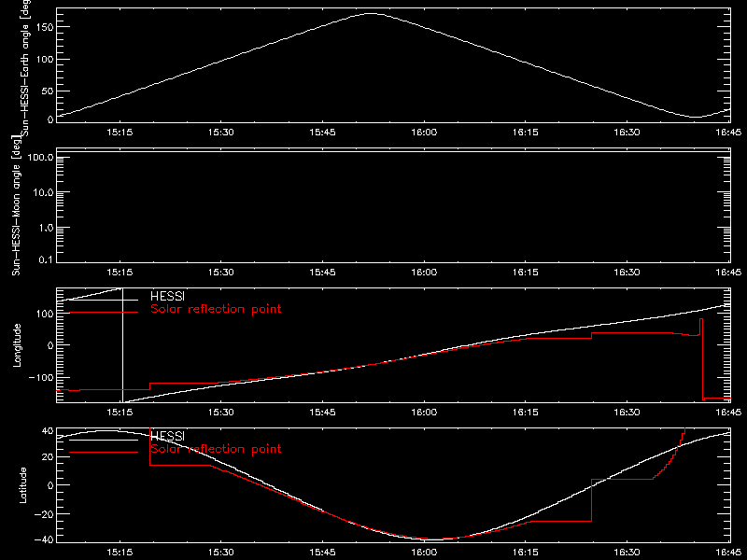Image resolution: width=747 pixels, height=560 pixels.
Task: Click the 'Sun-HESSI-Moon angle [deg]' axis label
Action: [x=17, y=205]
